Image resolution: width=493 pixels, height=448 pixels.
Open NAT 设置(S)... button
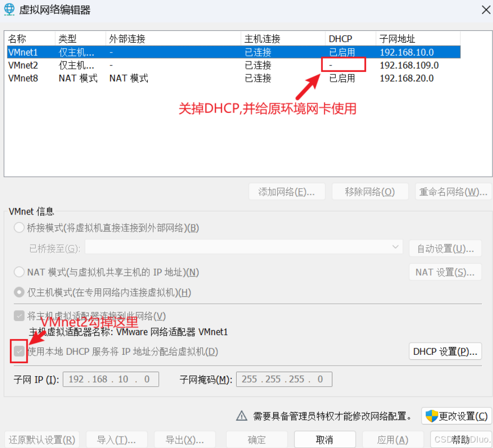coord(445,272)
